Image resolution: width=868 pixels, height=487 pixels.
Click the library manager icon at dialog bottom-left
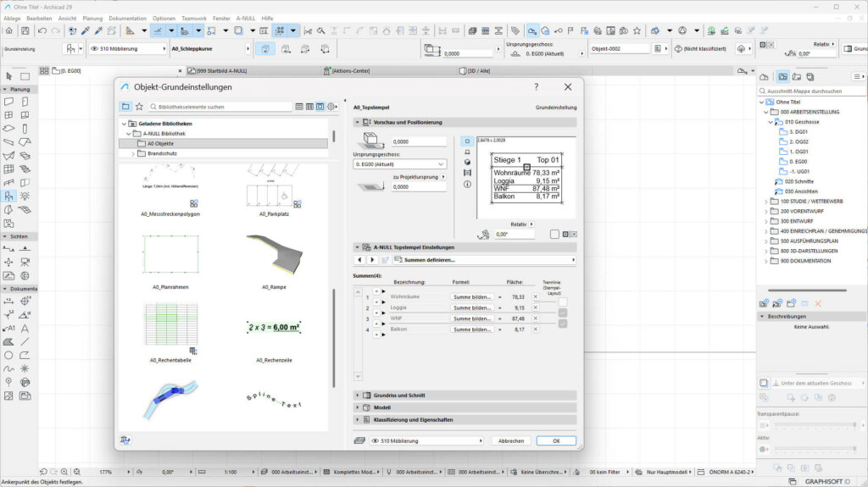coord(125,440)
